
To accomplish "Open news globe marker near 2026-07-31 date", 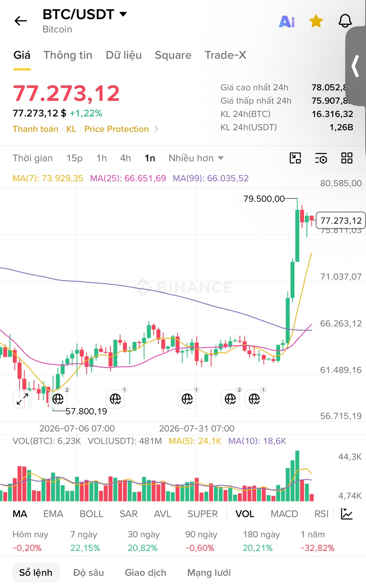I will 187,399.
